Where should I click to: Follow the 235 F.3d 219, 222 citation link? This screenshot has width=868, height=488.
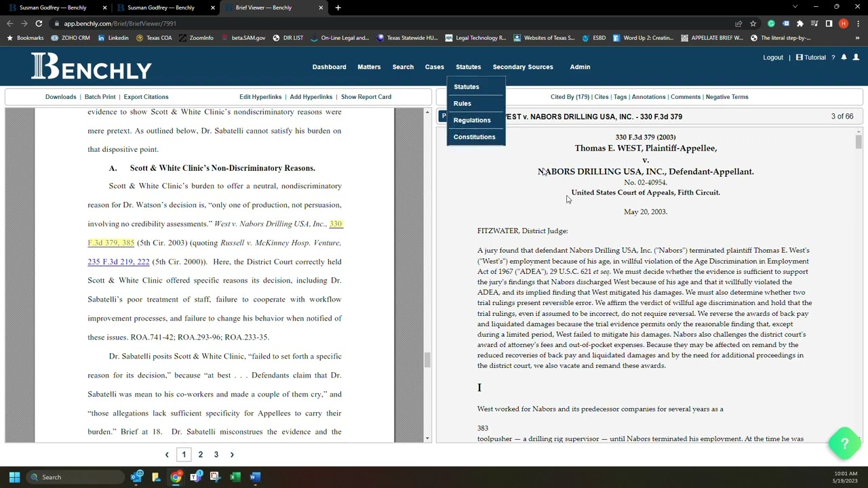pyautogui.click(x=119, y=262)
